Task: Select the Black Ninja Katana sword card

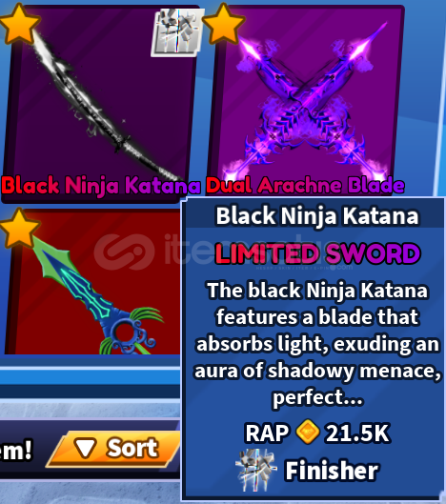Action: click(100, 103)
